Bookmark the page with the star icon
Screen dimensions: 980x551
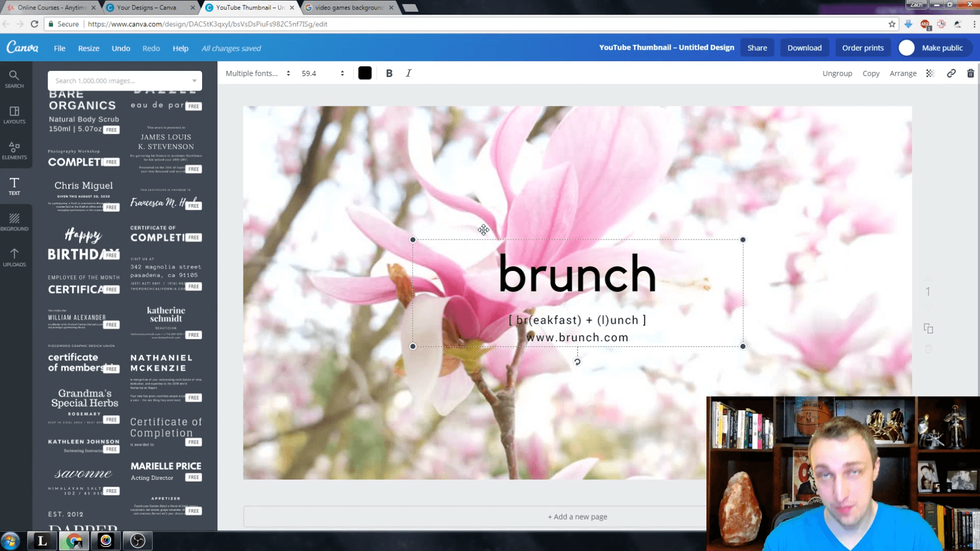[x=891, y=24]
